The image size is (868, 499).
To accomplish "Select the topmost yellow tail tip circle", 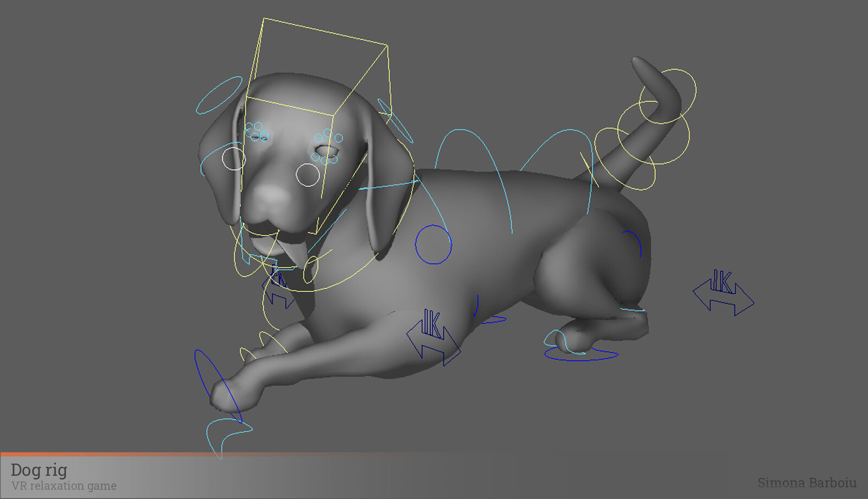I will click(667, 96).
